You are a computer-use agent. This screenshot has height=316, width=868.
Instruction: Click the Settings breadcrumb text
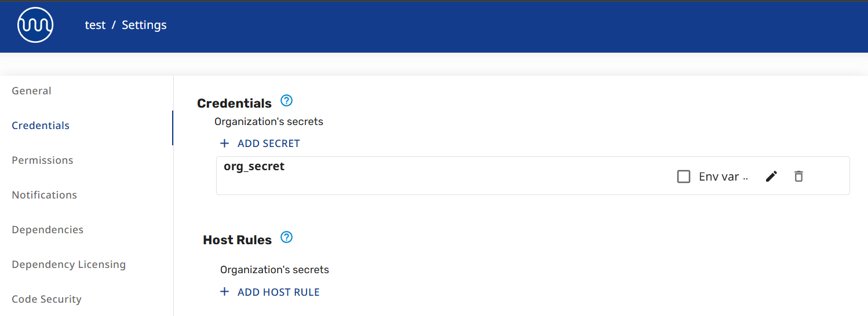coord(144,25)
